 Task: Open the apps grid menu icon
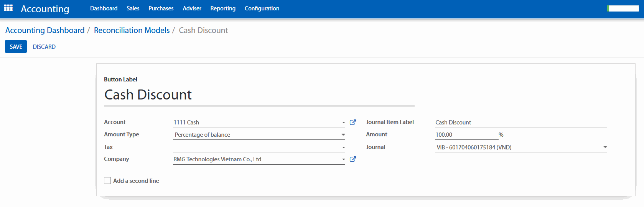pos(8,8)
